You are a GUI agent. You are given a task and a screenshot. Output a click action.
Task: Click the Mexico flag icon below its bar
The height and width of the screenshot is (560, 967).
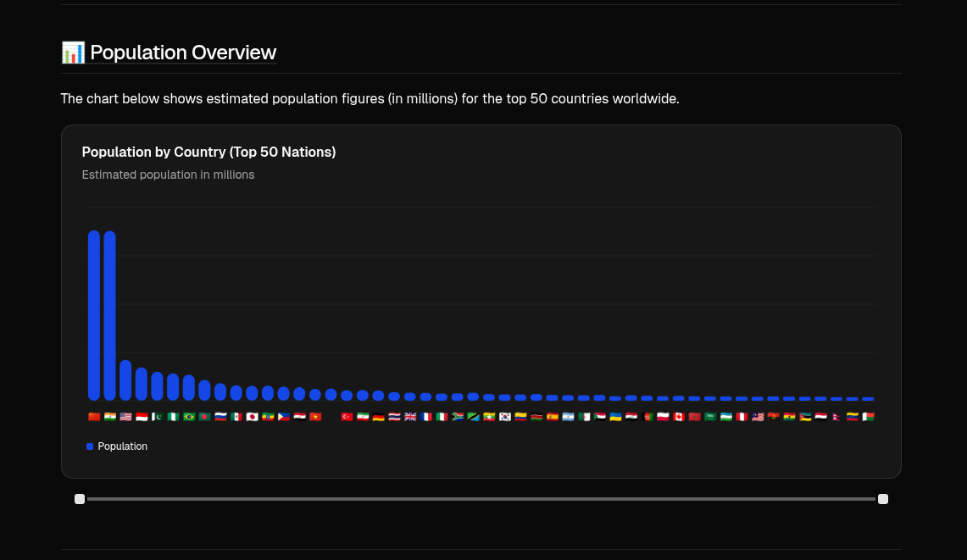coord(236,416)
